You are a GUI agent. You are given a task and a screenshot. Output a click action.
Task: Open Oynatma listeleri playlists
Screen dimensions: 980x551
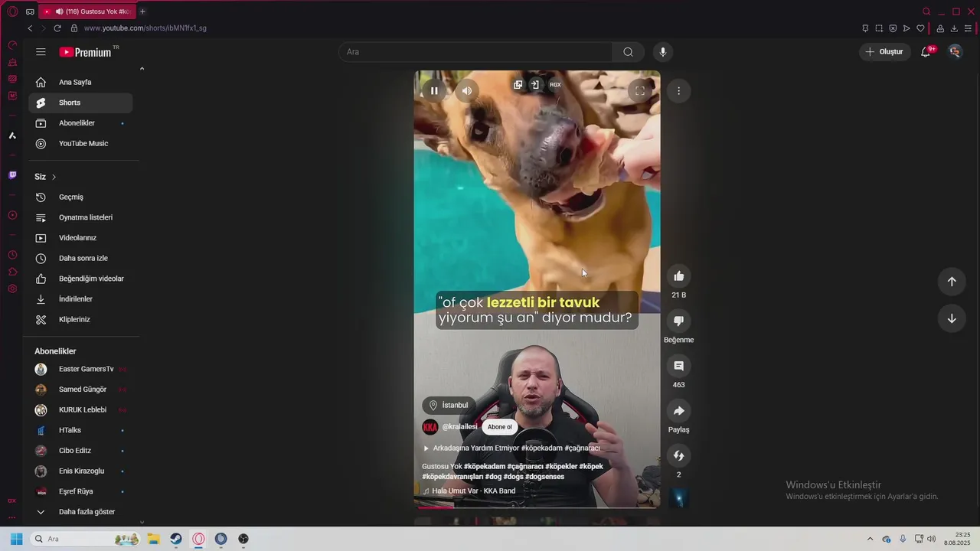click(x=80, y=217)
